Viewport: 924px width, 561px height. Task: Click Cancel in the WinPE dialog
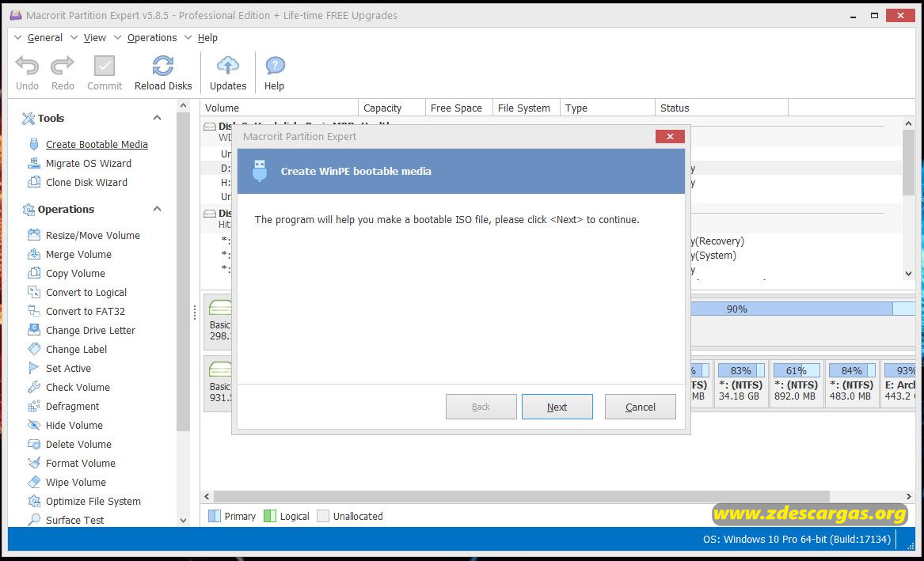click(x=640, y=407)
